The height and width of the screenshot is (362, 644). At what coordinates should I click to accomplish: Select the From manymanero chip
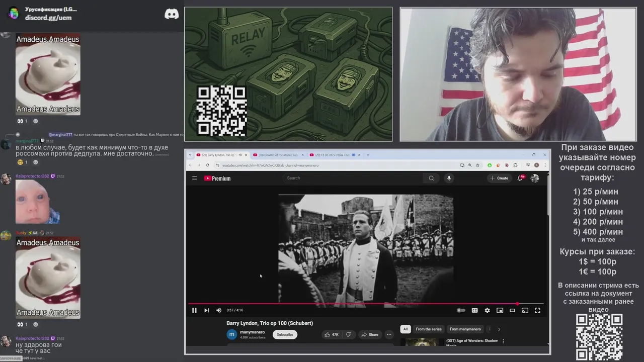[x=465, y=329]
